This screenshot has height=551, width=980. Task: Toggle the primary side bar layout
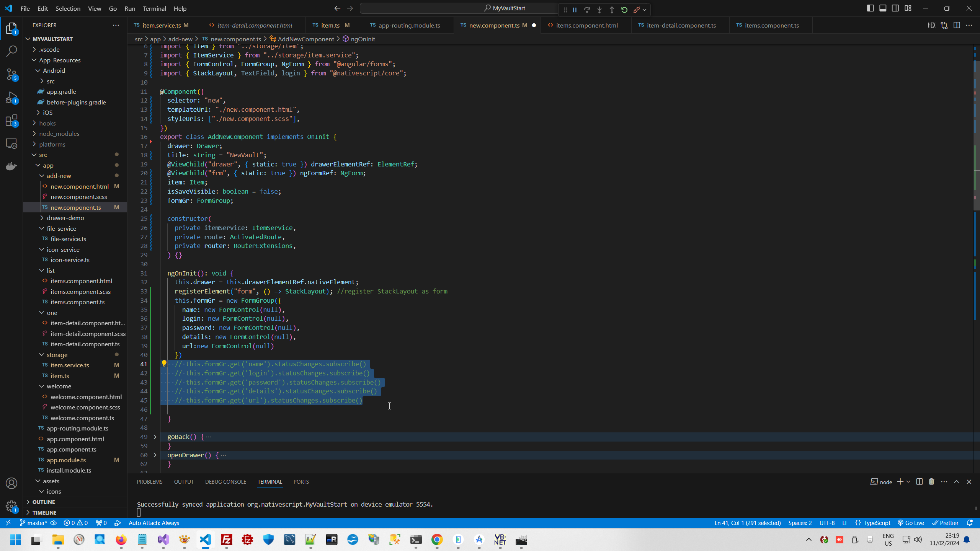[x=870, y=8]
